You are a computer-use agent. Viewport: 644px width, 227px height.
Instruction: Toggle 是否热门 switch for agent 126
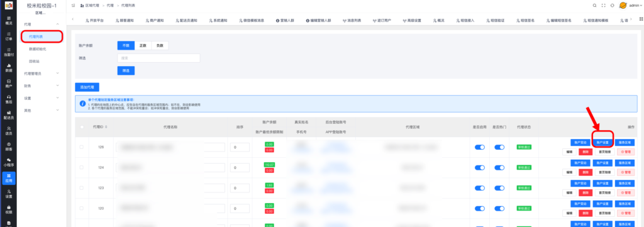pyautogui.click(x=499, y=147)
